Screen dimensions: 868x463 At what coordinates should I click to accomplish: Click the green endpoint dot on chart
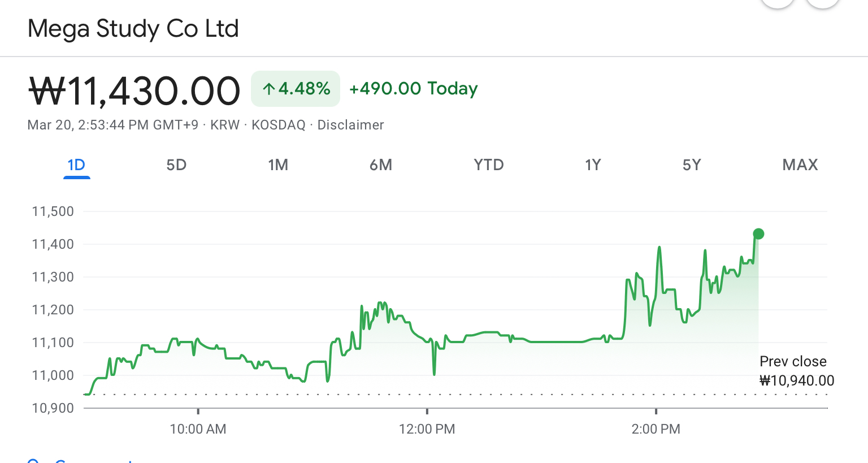[758, 234]
